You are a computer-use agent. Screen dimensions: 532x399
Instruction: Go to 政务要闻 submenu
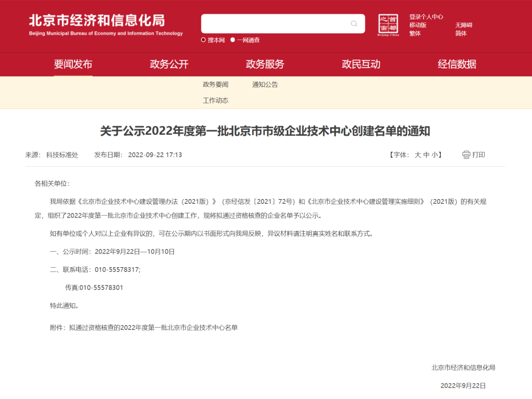[x=216, y=84]
